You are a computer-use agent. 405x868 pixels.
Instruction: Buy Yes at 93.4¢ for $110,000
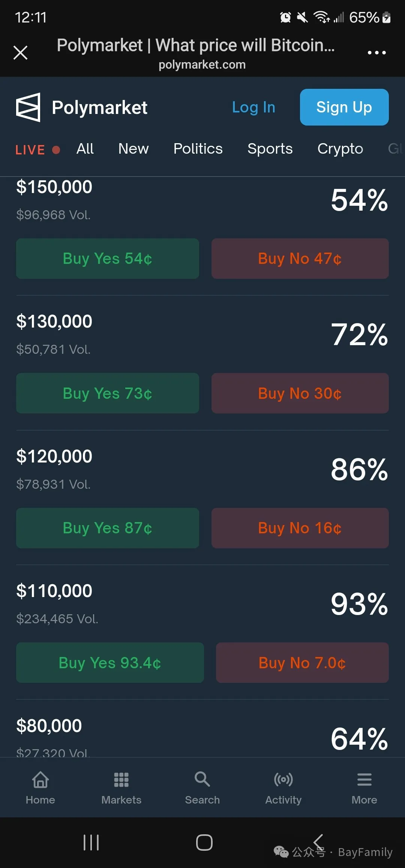(110, 663)
